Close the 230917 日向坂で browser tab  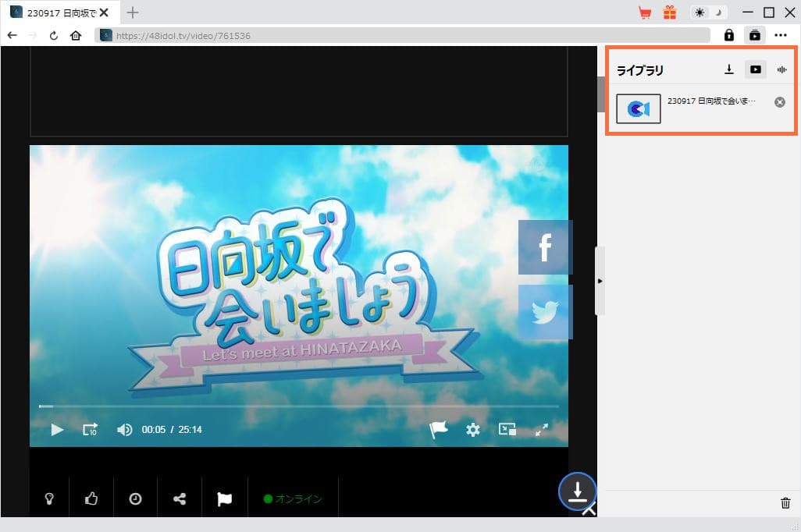point(104,12)
